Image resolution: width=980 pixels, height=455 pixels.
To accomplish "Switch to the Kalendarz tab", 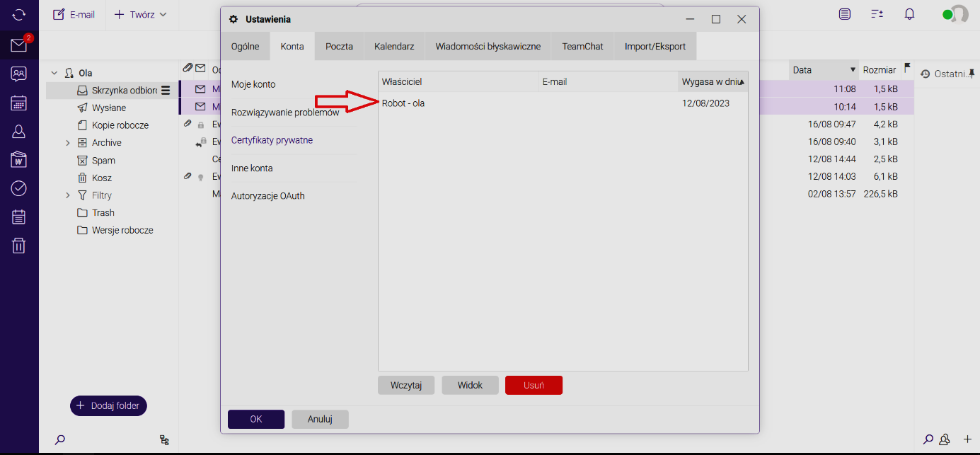I will (x=393, y=47).
